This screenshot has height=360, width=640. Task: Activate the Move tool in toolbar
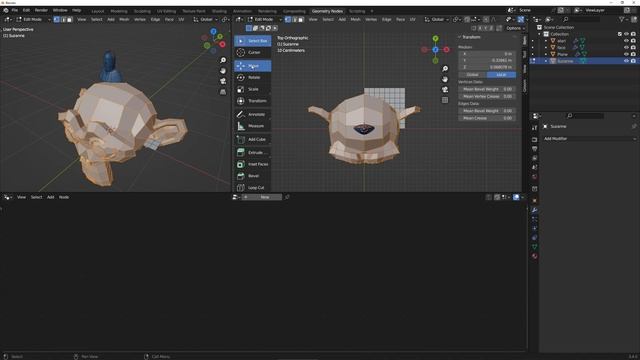click(x=253, y=66)
